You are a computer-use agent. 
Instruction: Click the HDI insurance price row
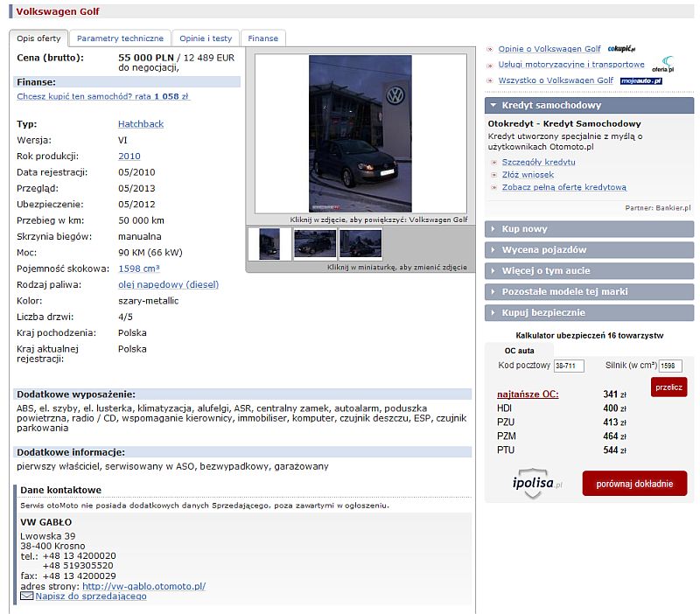point(562,408)
